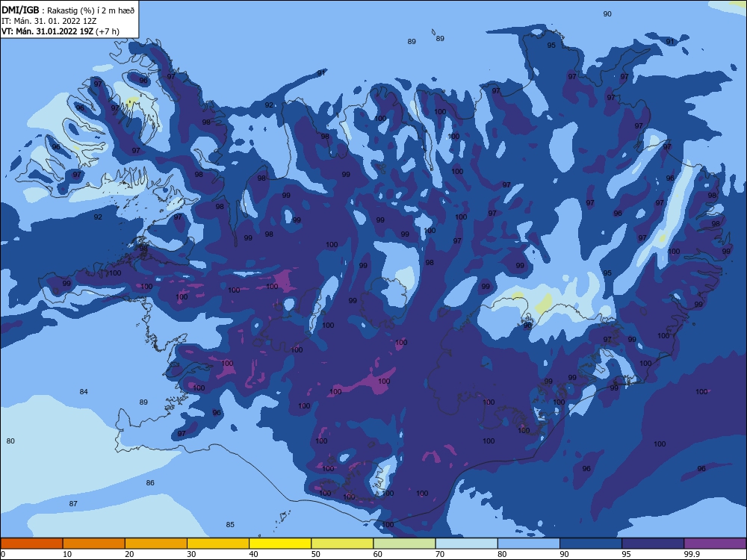
Task: Select the legend tick label 40
Action: pyautogui.click(x=253, y=554)
